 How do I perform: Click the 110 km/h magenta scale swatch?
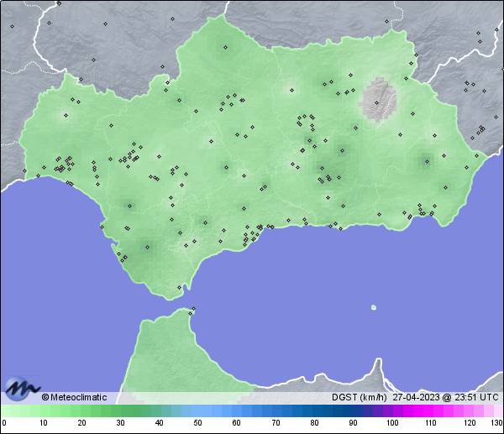[x=430, y=411]
